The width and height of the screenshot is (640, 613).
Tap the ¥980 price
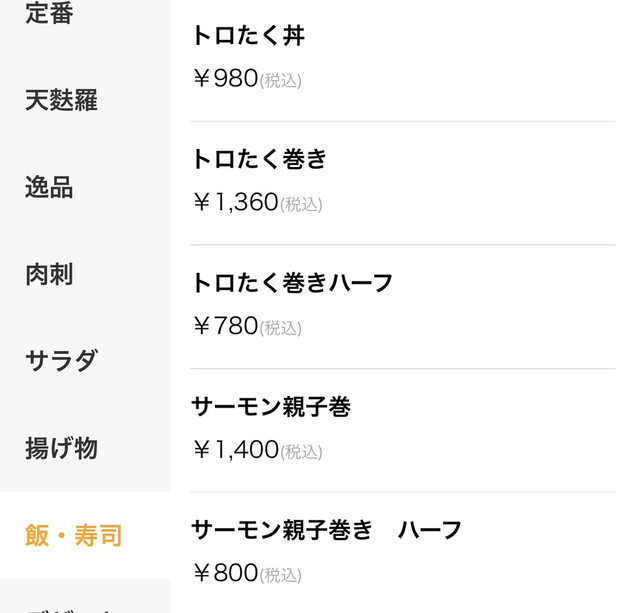225,79
